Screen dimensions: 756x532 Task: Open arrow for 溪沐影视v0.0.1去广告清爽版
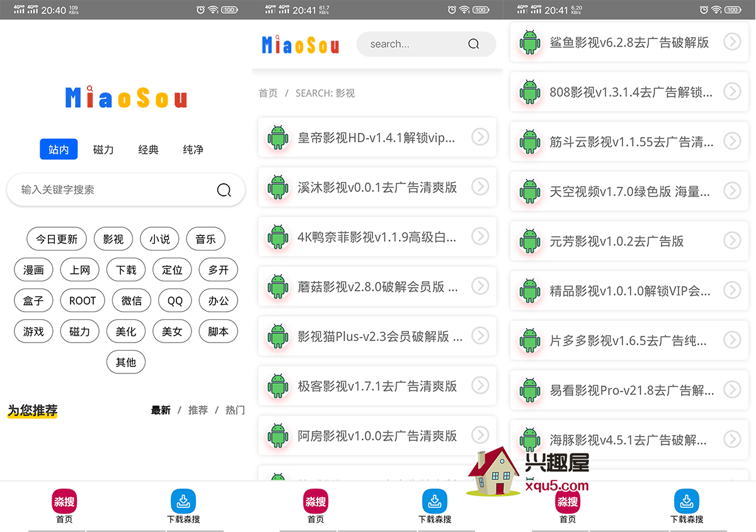click(480, 186)
